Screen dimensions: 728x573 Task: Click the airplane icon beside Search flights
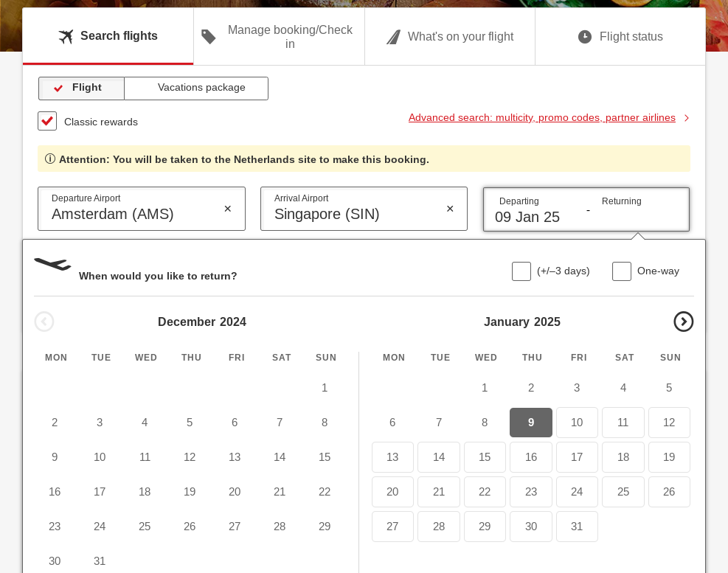click(66, 36)
